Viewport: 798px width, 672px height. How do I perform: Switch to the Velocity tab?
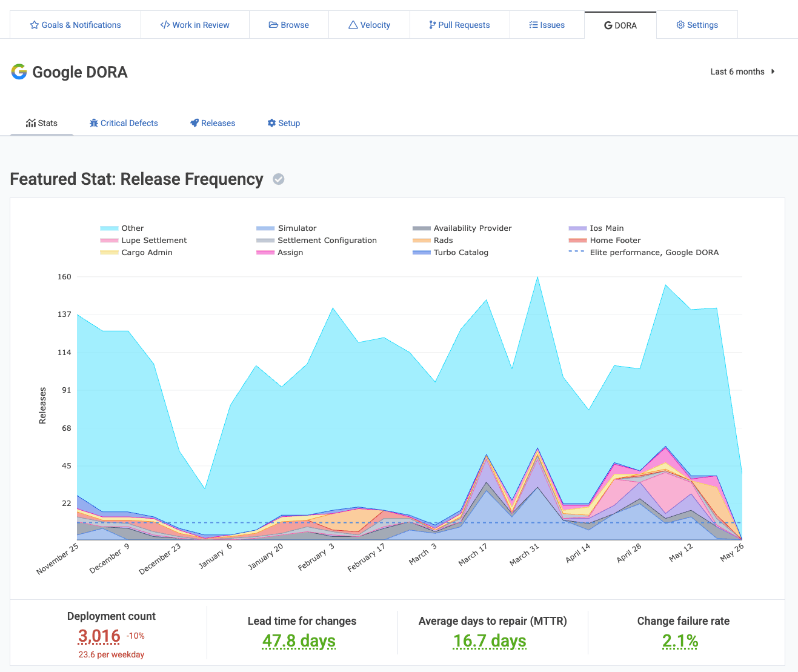click(x=369, y=25)
